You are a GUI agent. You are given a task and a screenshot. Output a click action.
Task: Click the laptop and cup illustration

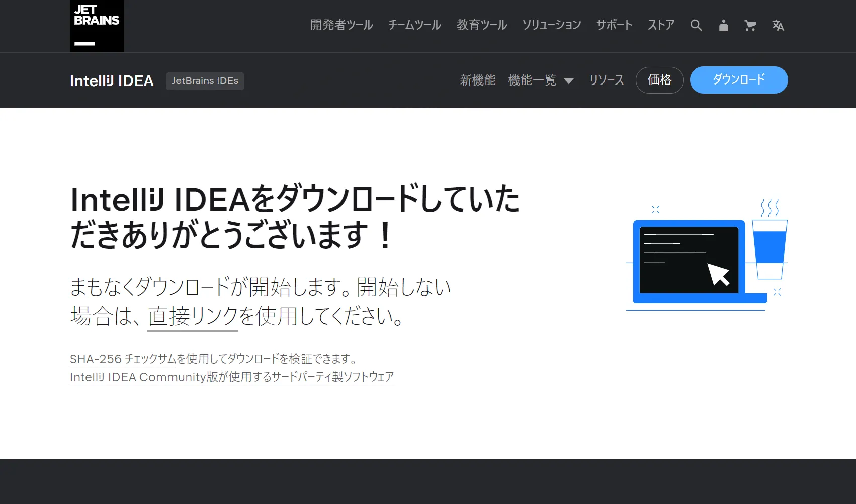[x=707, y=256]
